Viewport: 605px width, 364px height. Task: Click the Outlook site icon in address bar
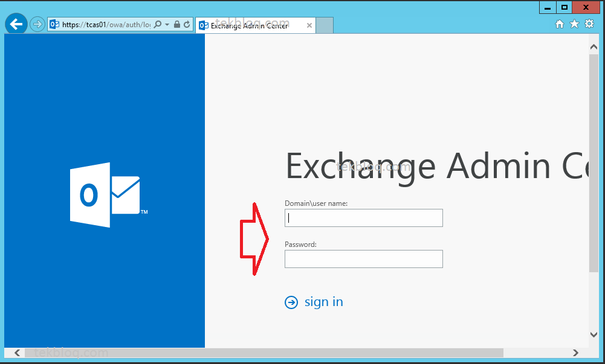tap(54, 24)
